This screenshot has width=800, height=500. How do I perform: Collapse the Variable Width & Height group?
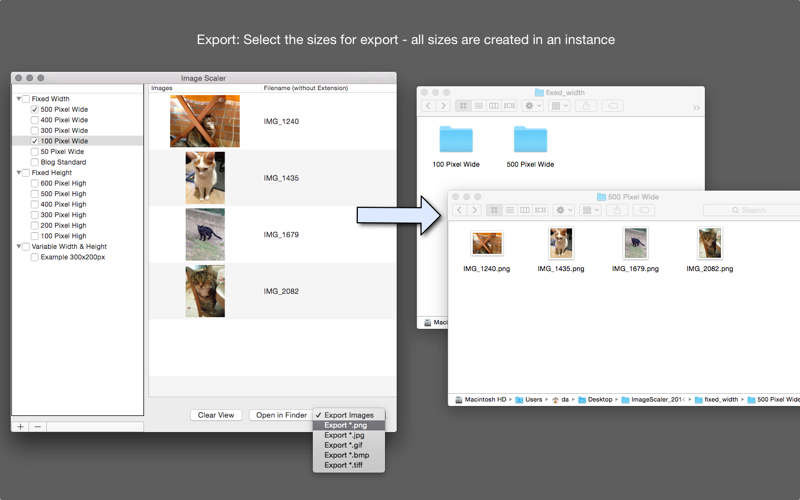point(19,246)
